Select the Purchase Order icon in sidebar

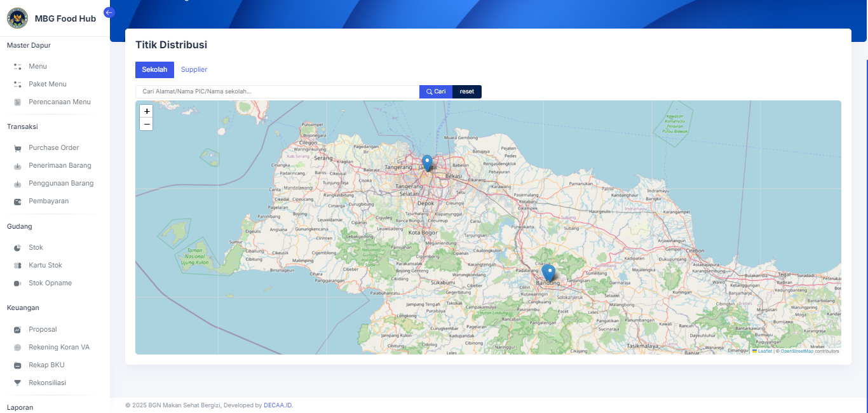pyautogui.click(x=17, y=147)
